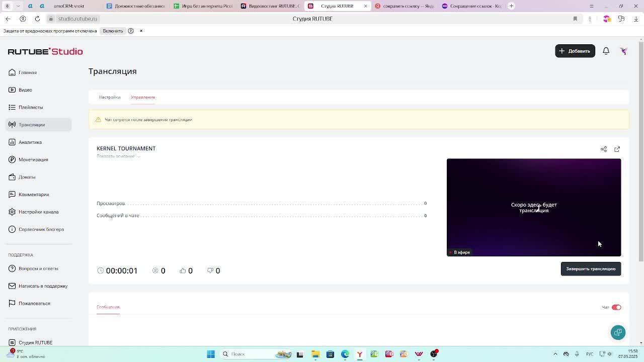Open the Главная sidebar section
Image resolution: width=644 pixels, height=362 pixels.
pos(28,72)
